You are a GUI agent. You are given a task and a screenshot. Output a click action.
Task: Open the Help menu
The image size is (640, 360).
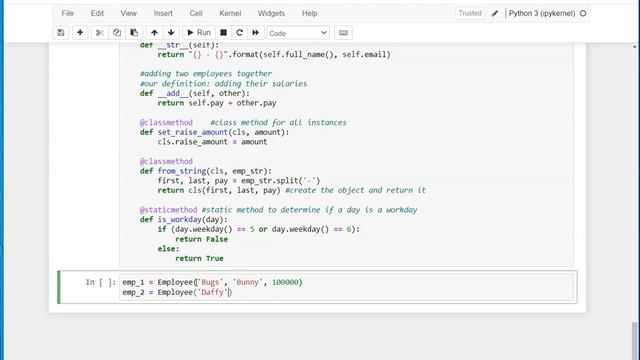(x=310, y=13)
